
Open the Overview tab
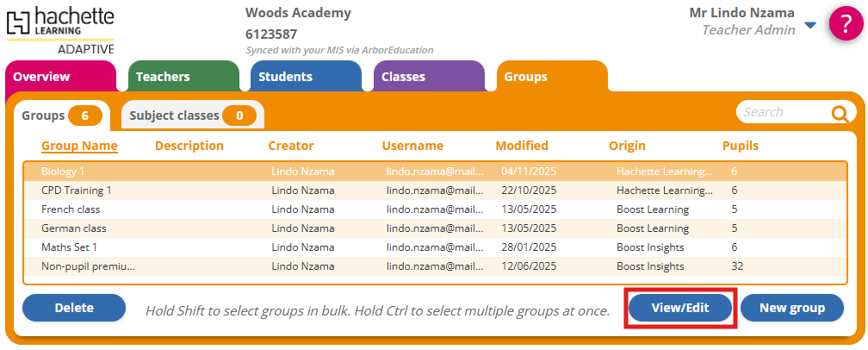click(x=41, y=77)
